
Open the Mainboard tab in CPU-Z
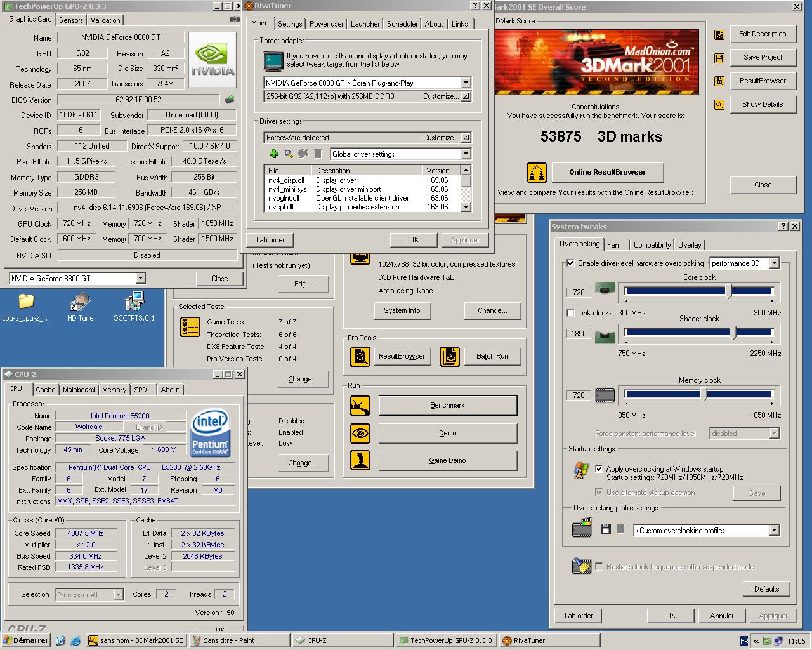coord(79,390)
